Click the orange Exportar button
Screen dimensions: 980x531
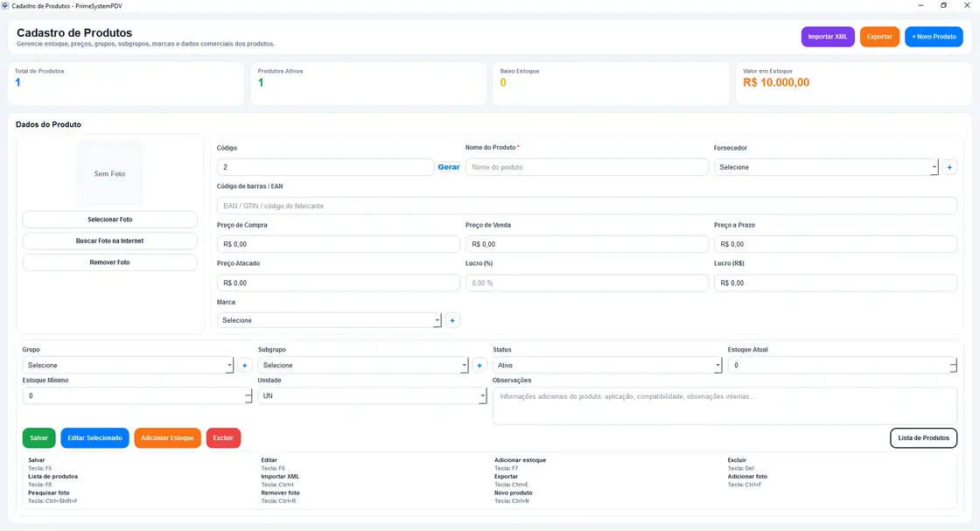point(879,37)
